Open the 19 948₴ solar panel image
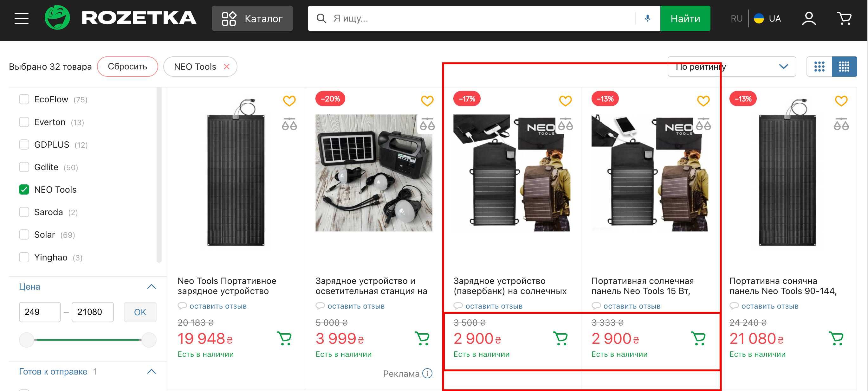The height and width of the screenshot is (391, 868). 236,173
